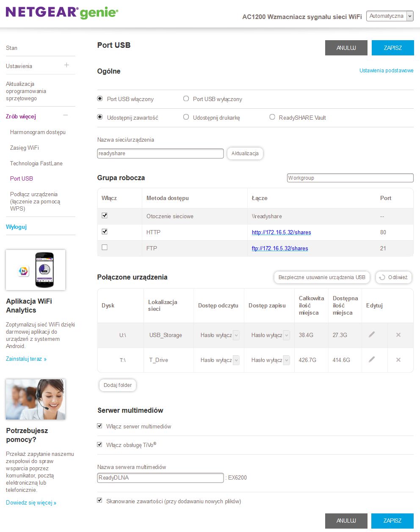Go to Technologia FastLane sidebar item
420x532 pixels.
(x=36, y=163)
